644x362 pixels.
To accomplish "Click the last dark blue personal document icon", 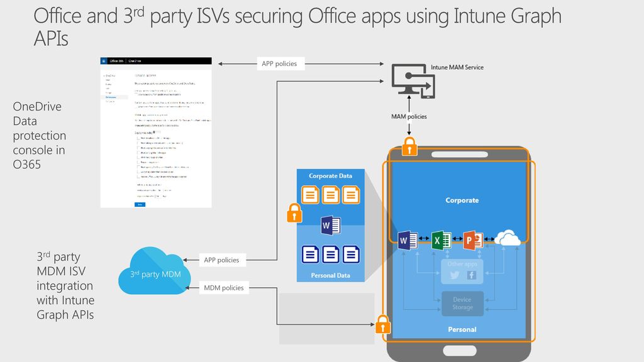I will 351,255.
